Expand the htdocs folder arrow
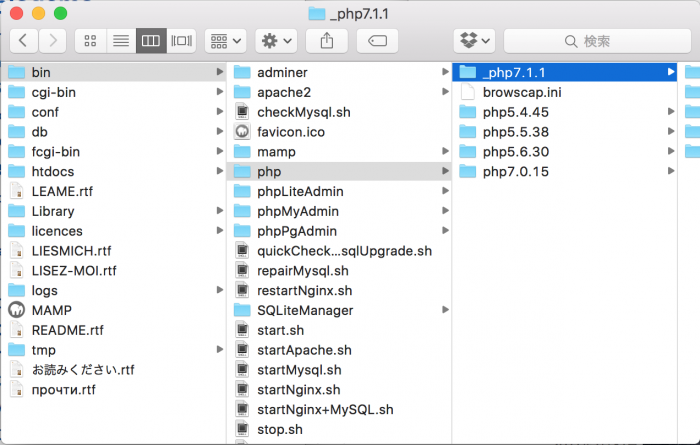This screenshot has height=445, width=700. coord(220,171)
